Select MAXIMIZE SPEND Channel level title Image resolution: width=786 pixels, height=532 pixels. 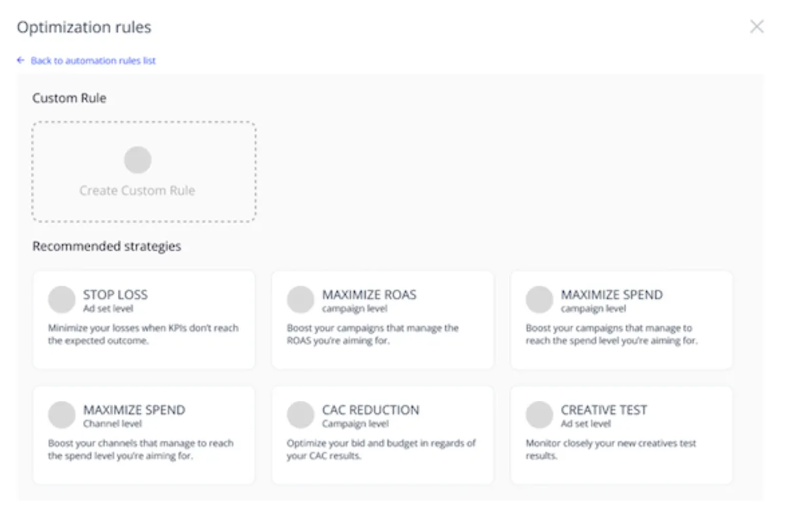click(x=134, y=410)
